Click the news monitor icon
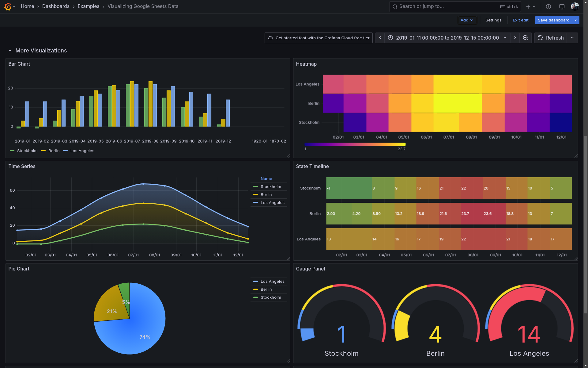 pos(562,6)
